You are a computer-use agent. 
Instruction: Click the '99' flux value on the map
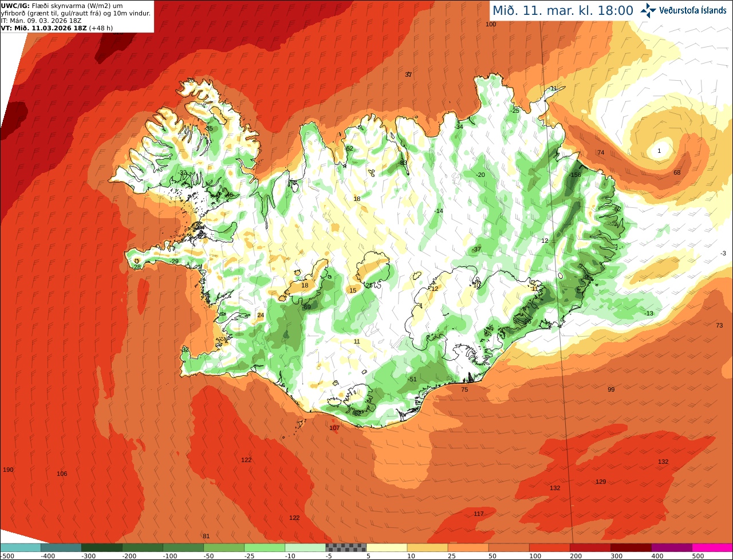[x=611, y=389]
